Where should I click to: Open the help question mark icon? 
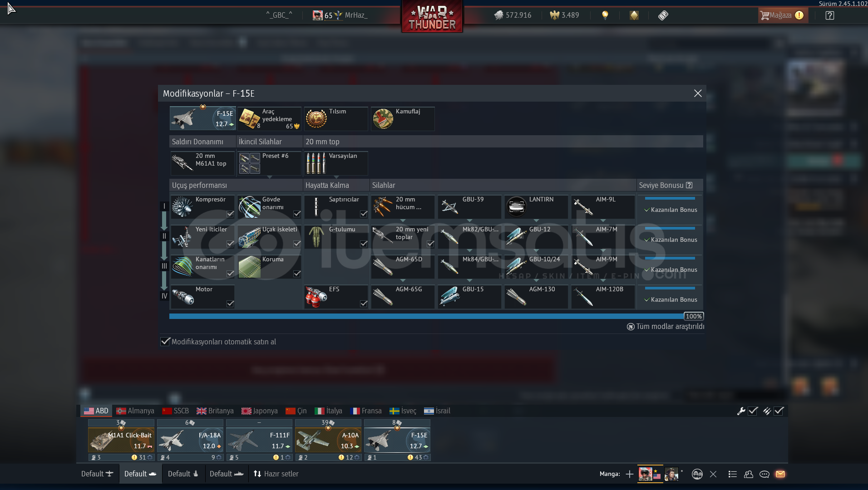pos(829,15)
